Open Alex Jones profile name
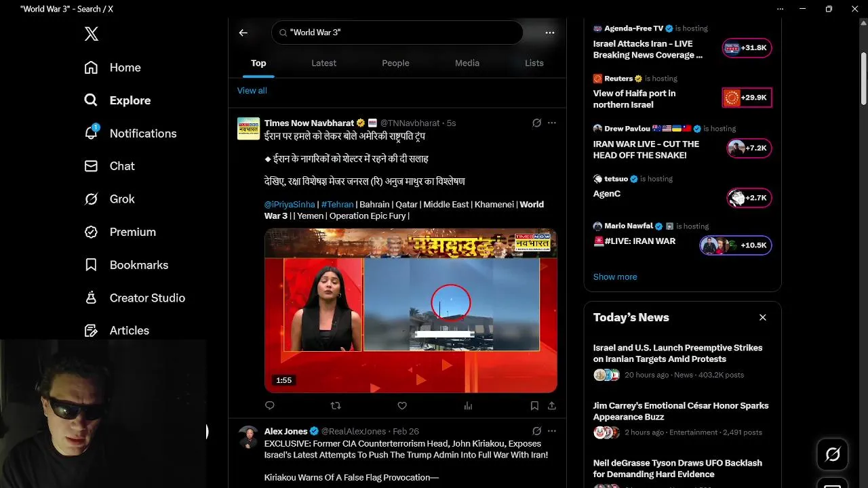Viewport: 868px width, 488px height. 285,431
